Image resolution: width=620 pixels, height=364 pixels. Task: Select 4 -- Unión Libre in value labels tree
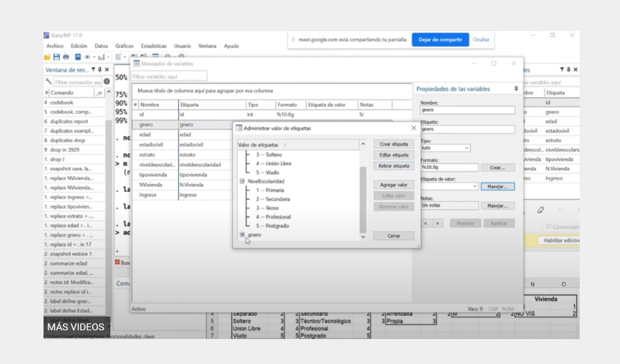273,164
